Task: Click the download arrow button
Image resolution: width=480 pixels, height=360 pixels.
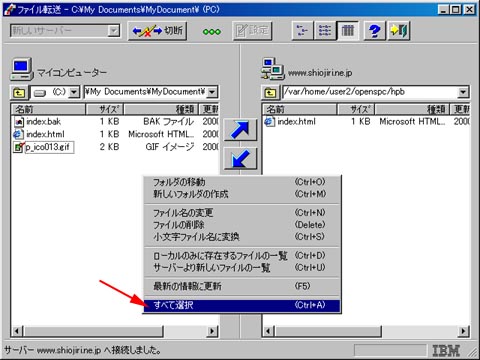Action: (x=240, y=159)
